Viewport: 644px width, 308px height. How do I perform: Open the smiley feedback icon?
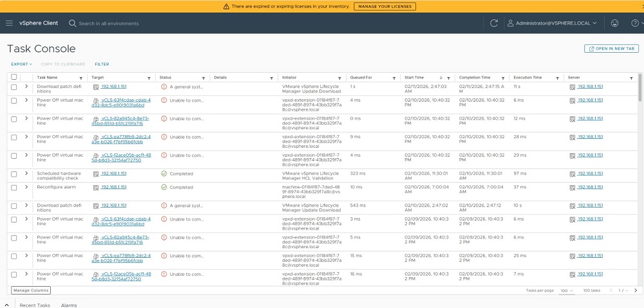[x=615, y=23]
